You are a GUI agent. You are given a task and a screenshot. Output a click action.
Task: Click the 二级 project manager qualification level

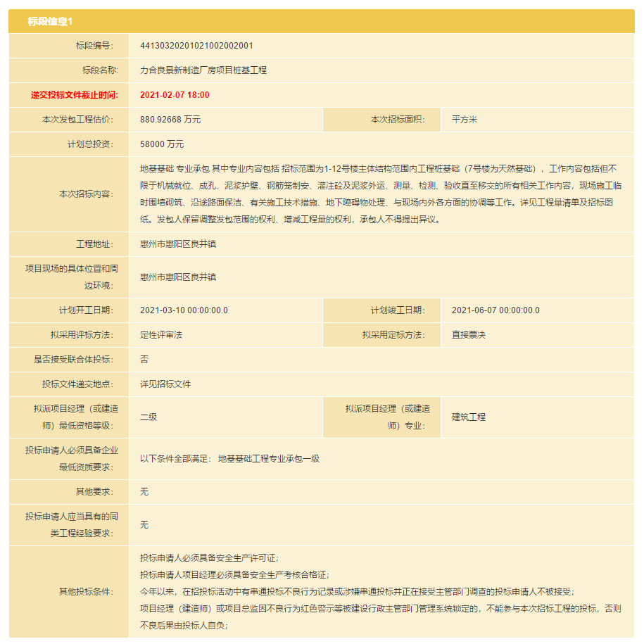(x=149, y=417)
